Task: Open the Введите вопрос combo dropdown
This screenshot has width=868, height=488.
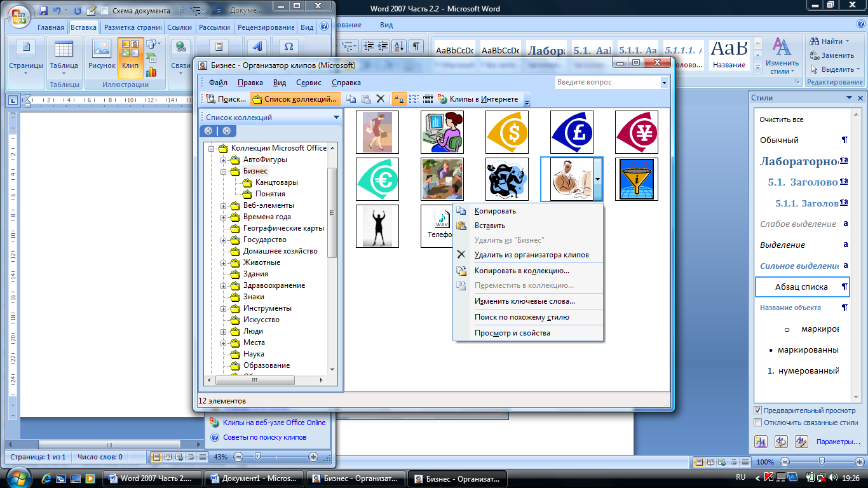Action: pyautogui.click(x=664, y=82)
